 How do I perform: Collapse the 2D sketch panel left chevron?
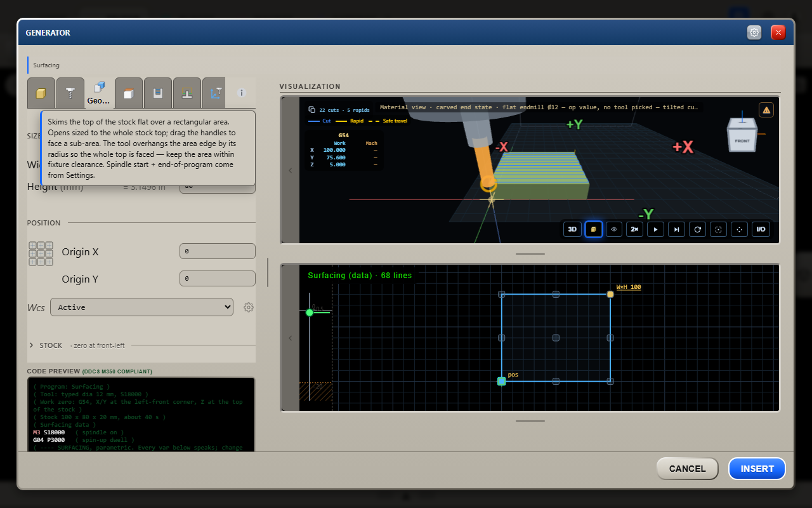click(x=291, y=338)
